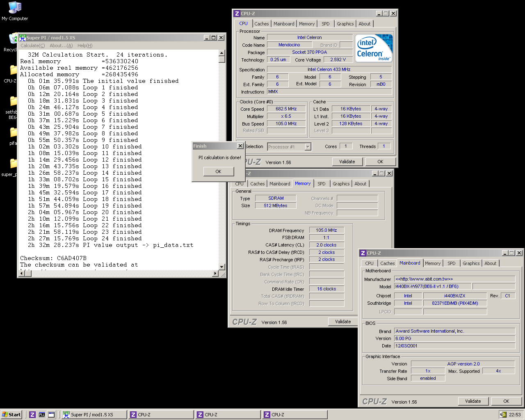Select the Mainboard tab in the top CPU-Z window
The width and height of the screenshot is (525, 420).
284,24
